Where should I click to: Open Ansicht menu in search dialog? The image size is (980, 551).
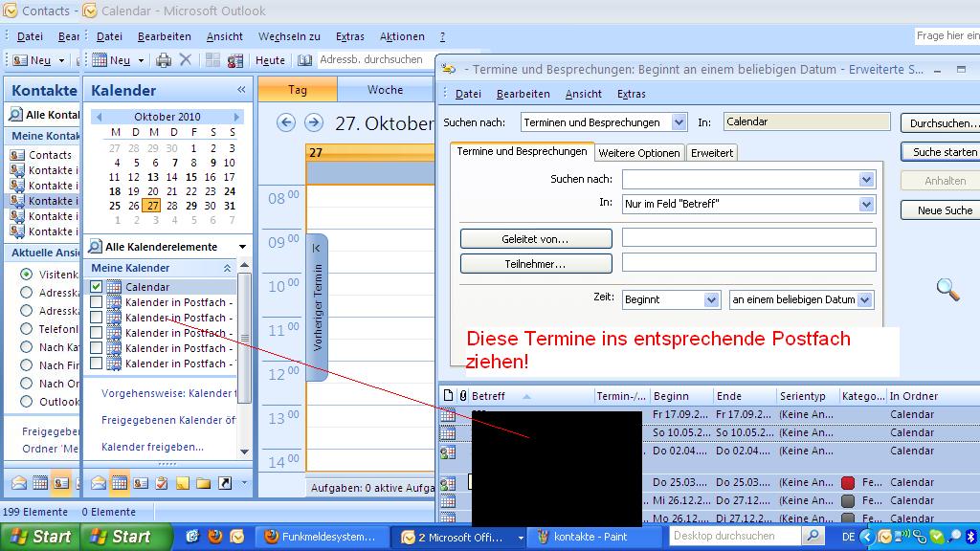pos(583,94)
